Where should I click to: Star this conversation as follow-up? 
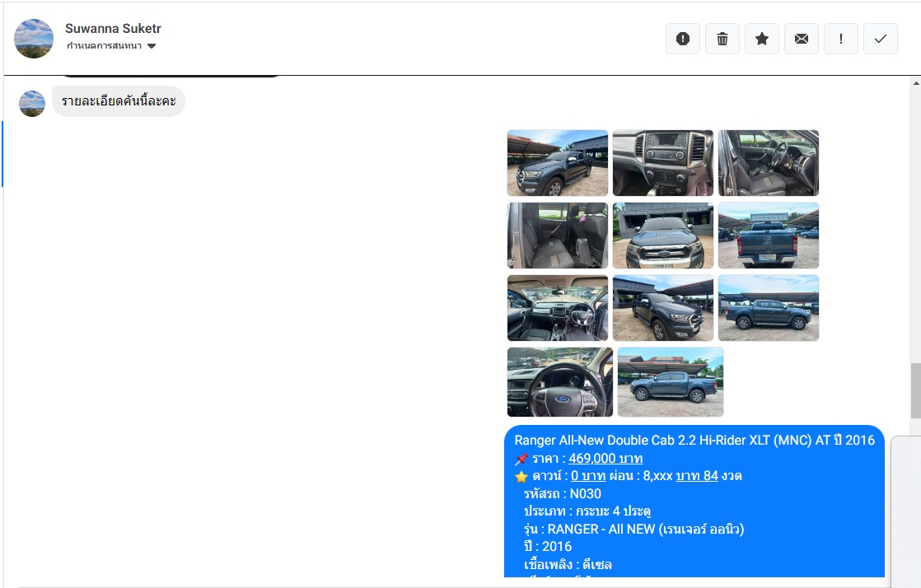click(x=762, y=39)
